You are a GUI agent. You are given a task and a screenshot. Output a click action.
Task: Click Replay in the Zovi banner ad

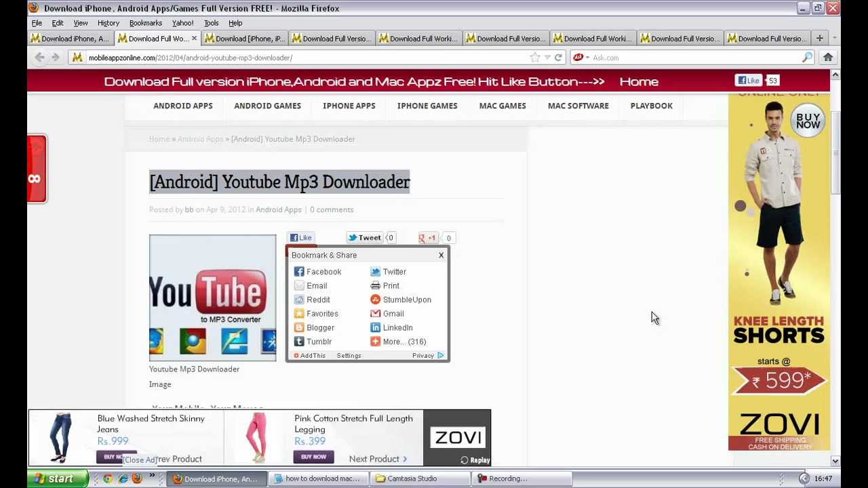click(475, 460)
